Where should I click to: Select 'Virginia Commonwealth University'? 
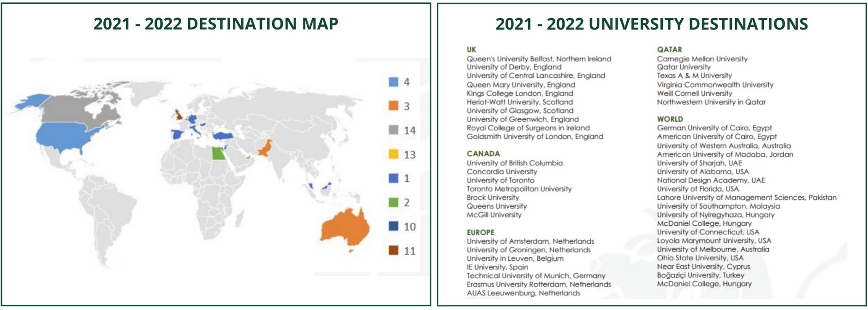[715, 85]
